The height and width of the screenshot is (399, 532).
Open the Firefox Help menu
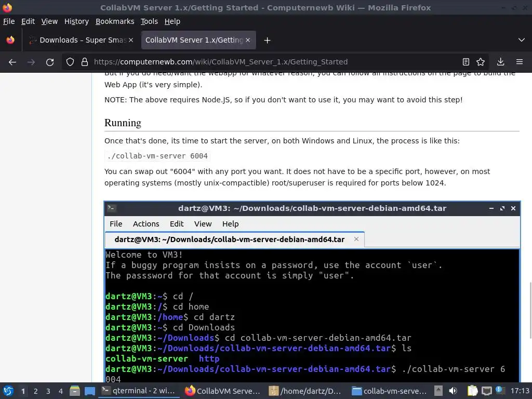click(x=172, y=21)
